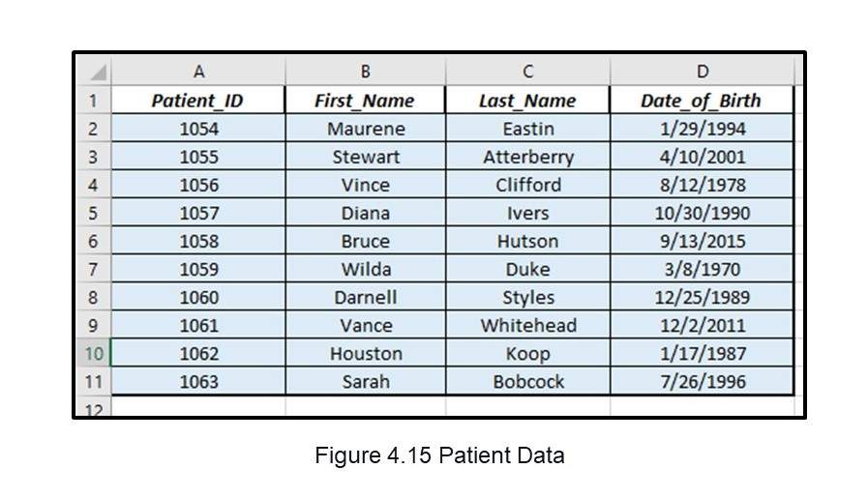Click the First_Name header cell
Screen dimensions: 868x498
click(365, 101)
